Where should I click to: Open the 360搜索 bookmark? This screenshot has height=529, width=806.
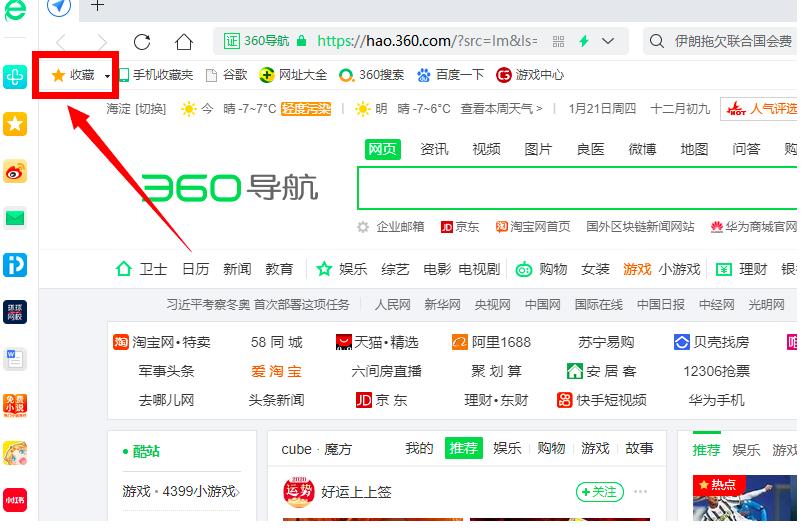point(371,75)
